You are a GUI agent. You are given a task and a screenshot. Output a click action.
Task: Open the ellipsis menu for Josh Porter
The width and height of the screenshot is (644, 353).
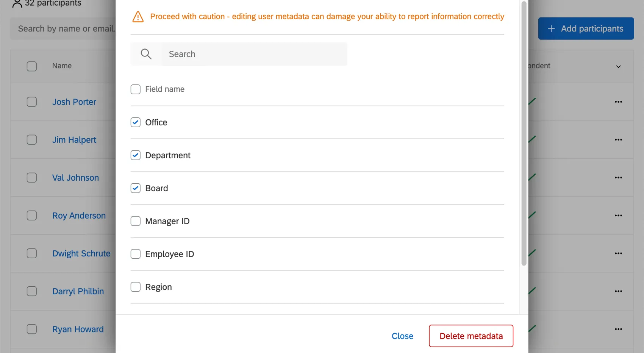618,102
